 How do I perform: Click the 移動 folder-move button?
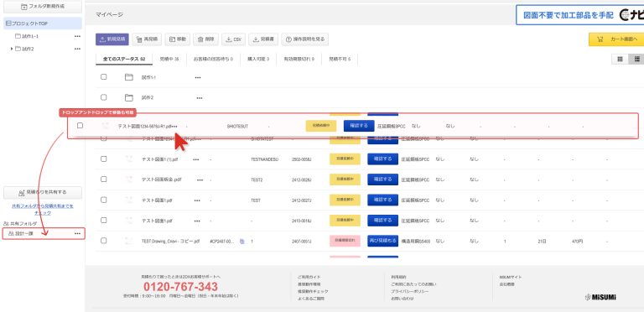point(178,39)
